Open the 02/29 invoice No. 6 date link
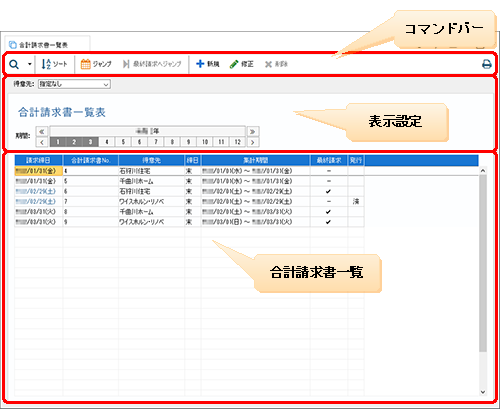The width and height of the screenshot is (500, 409). 36,191
